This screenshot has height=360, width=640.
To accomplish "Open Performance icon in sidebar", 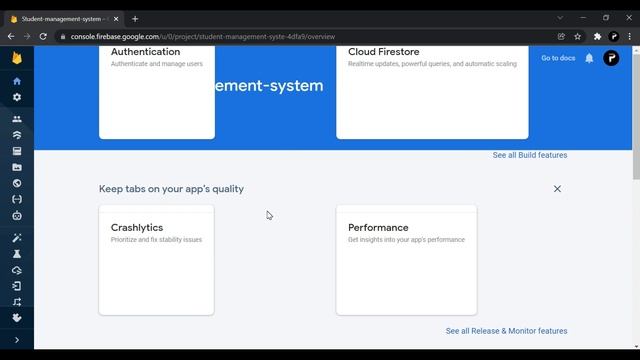I will coord(17,254).
